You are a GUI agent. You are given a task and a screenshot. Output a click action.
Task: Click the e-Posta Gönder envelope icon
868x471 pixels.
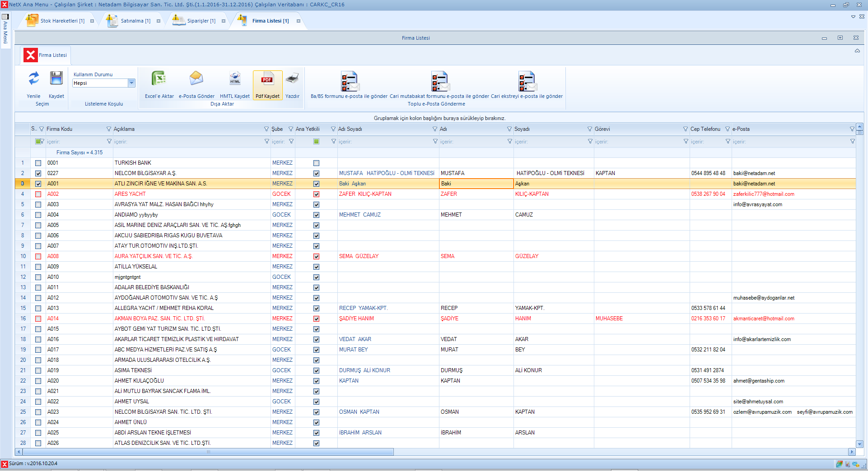point(196,79)
